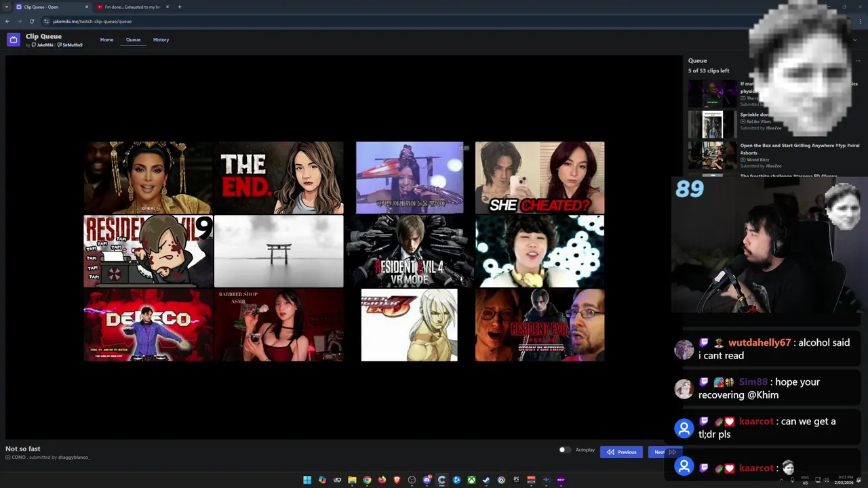Click 'Open the Box and Start Grilling' title
The image size is (868, 488).
point(800,149)
